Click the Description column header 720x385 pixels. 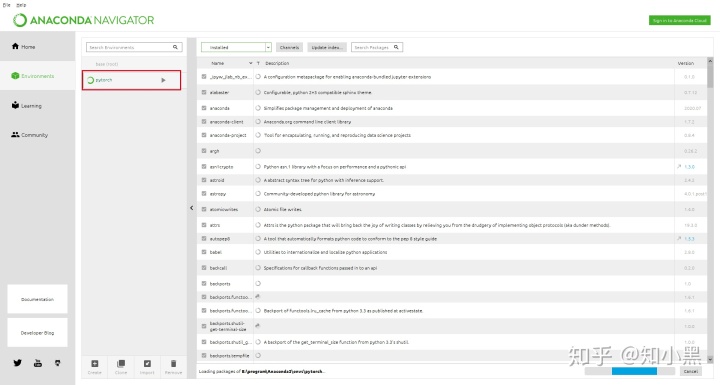click(277, 63)
